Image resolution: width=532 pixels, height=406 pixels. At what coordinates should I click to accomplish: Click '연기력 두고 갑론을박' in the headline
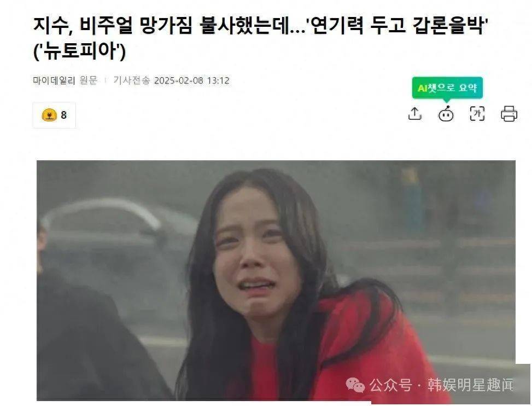(397, 26)
